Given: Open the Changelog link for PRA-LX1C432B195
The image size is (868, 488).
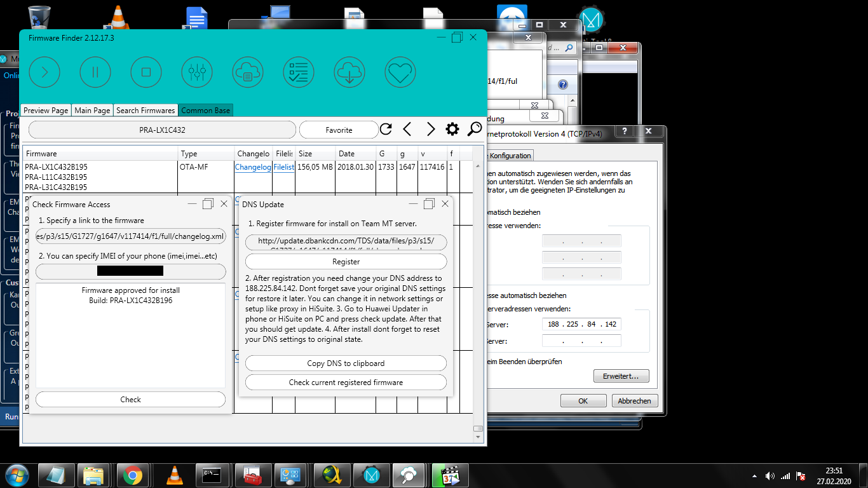Looking at the screenshot, I should (253, 167).
